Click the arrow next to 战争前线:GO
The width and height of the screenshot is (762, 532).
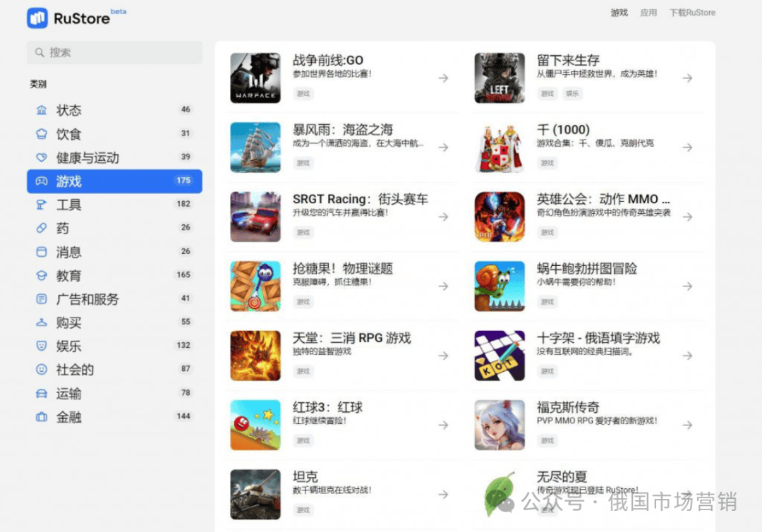[x=443, y=78]
